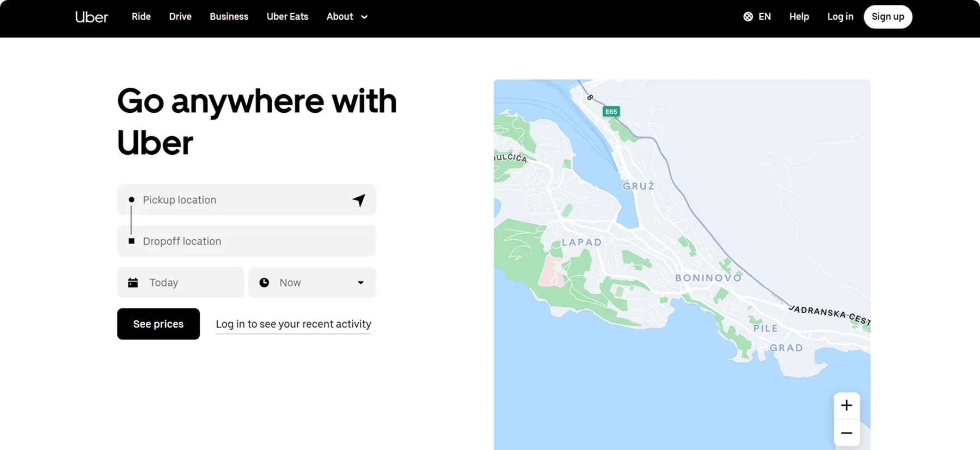The image size is (980, 450).
Task: Click Log in in the header
Action: (840, 17)
